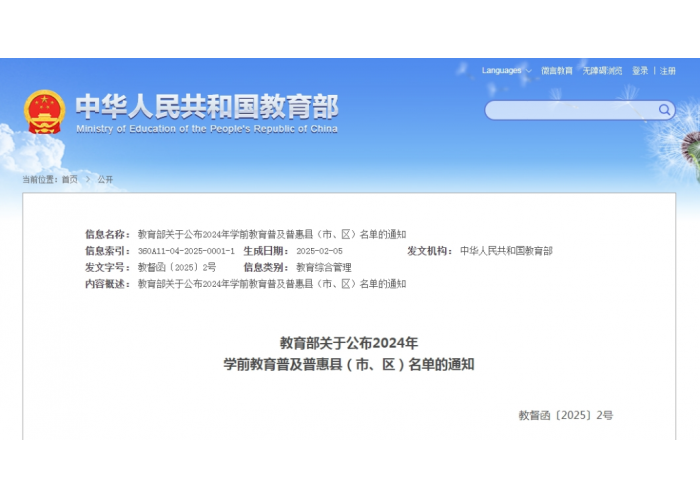Open the 无障碍浏览 accessibility link
This screenshot has width=700, height=500.
point(602,71)
